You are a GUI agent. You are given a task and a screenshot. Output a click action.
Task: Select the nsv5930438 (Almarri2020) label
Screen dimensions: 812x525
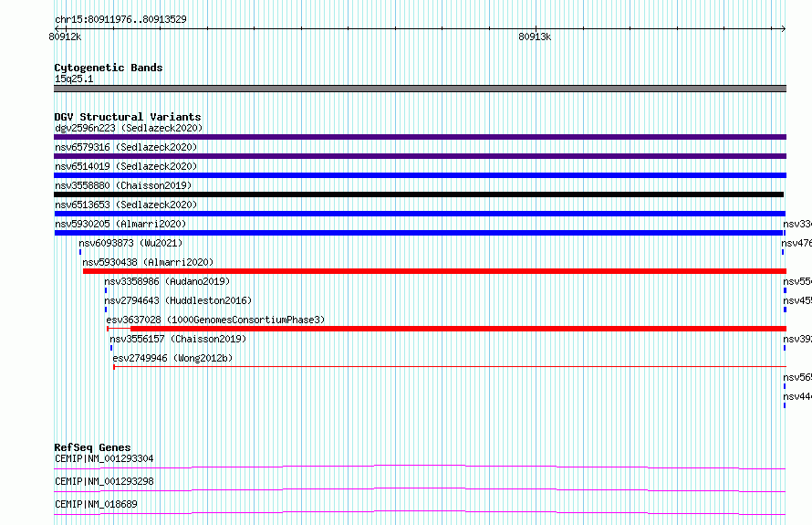coord(148,262)
